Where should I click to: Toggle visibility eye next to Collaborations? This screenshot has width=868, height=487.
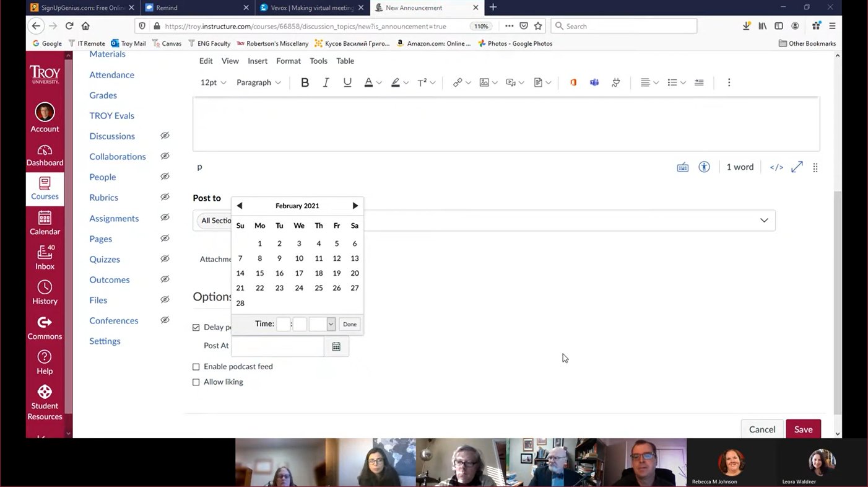click(165, 156)
